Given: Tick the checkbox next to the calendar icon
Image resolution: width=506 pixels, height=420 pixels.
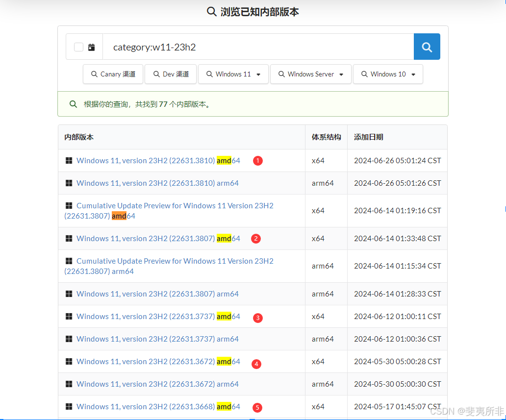Looking at the screenshot, I should pos(79,47).
